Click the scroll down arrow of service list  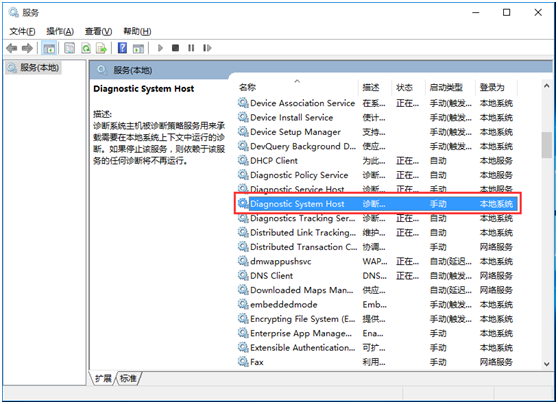coord(547,364)
